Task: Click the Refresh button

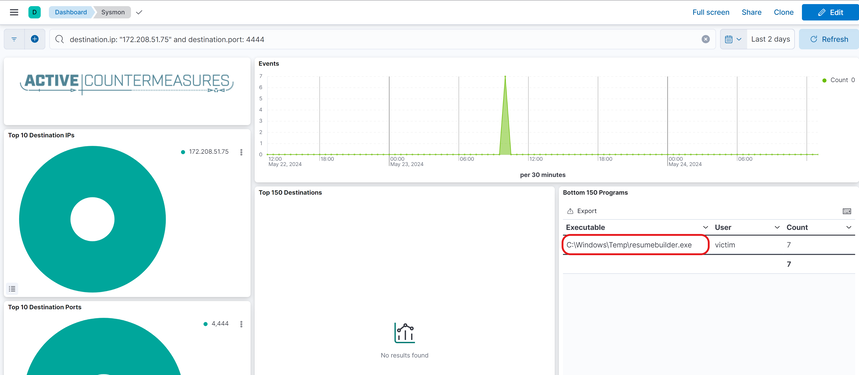Action: pyautogui.click(x=828, y=39)
